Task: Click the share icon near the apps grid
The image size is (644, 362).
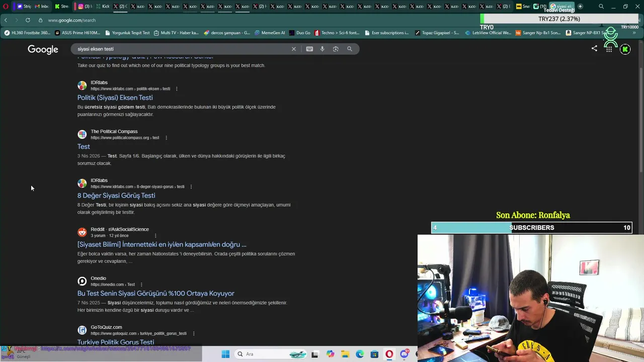Action: (594, 48)
